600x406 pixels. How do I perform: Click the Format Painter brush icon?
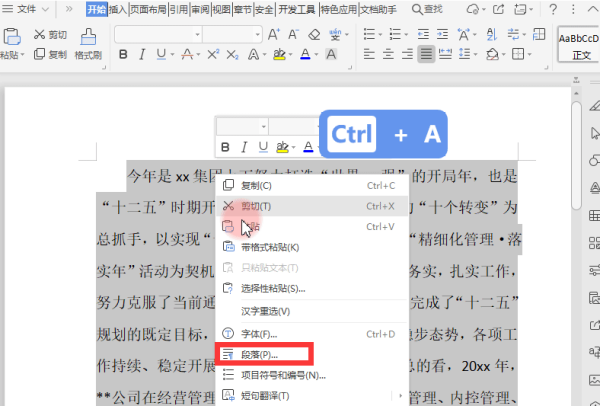[88, 37]
